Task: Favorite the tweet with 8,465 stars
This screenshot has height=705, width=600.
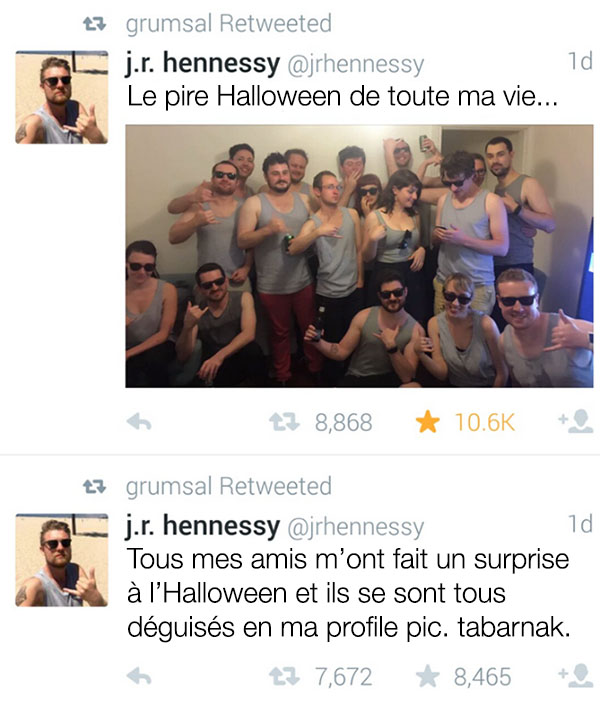Action: [427, 676]
